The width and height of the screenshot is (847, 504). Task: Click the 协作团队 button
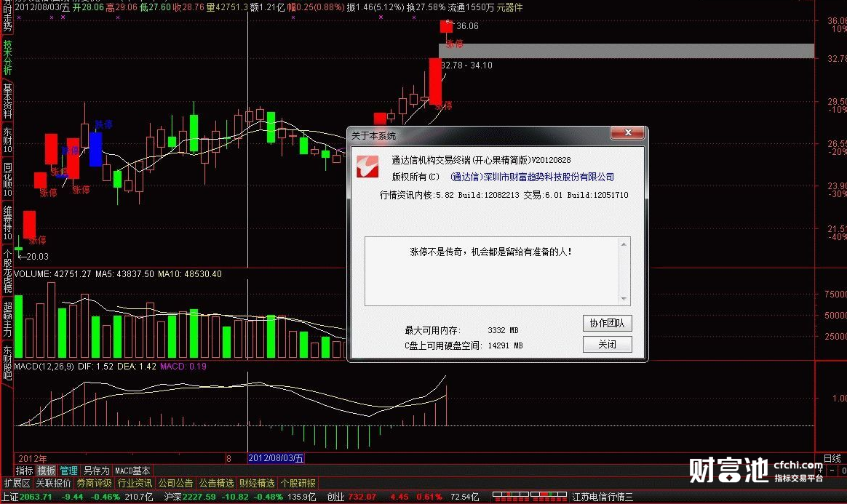(607, 323)
